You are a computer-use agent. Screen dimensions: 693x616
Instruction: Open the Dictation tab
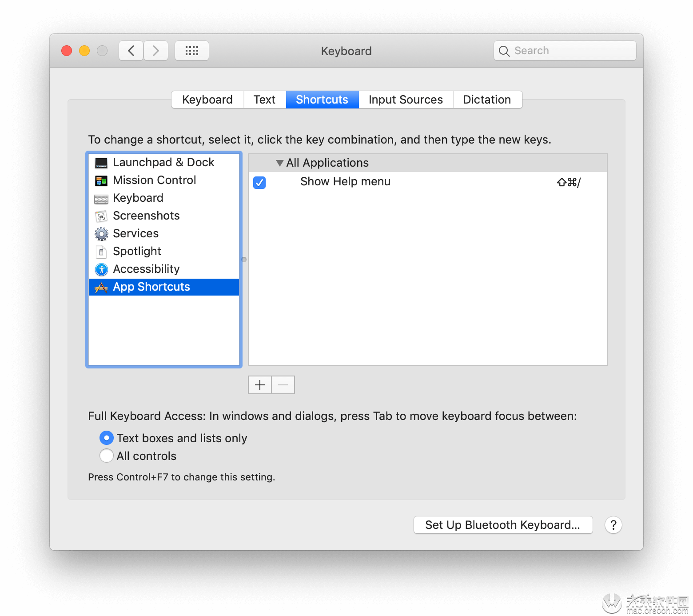point(487,100)
